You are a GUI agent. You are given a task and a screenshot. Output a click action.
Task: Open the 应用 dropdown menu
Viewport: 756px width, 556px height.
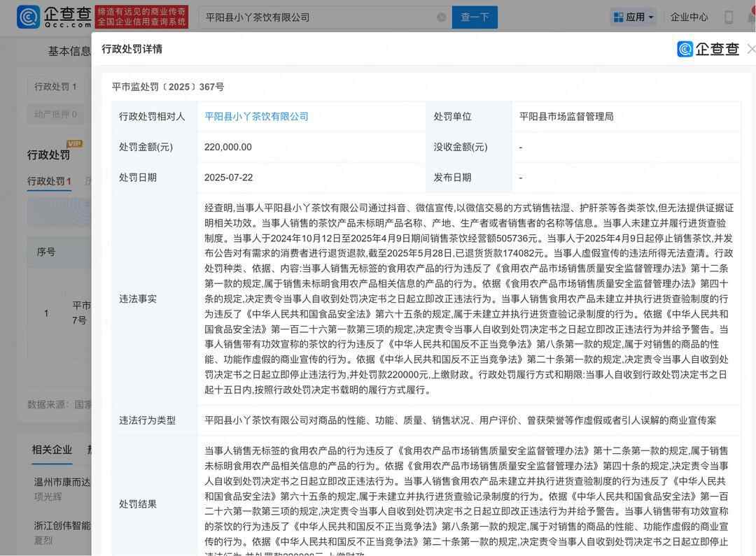tap(633, 17)
